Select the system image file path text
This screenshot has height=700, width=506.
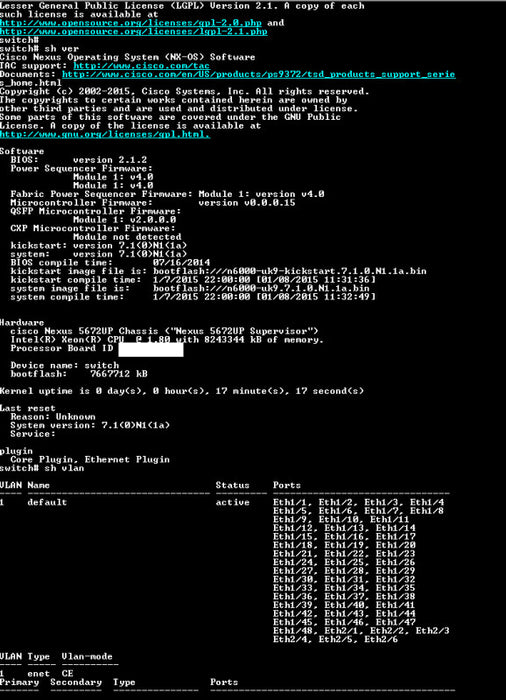click(261, 288)
